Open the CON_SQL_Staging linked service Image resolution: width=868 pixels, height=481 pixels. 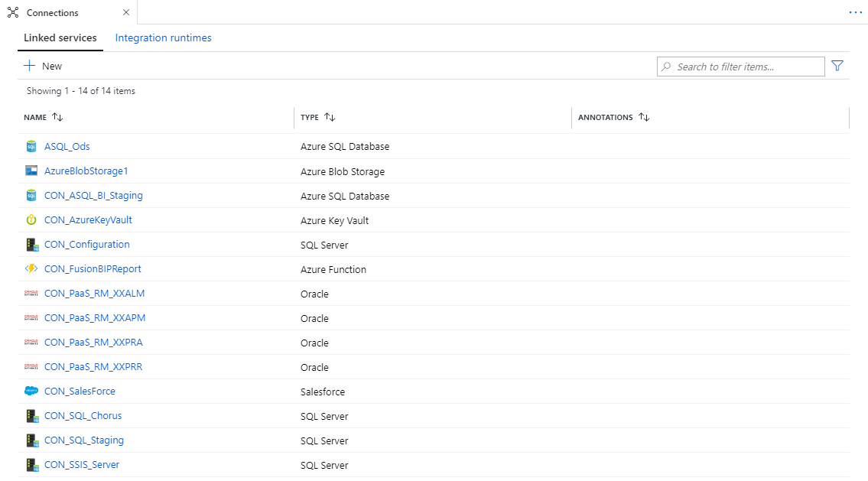84,440
